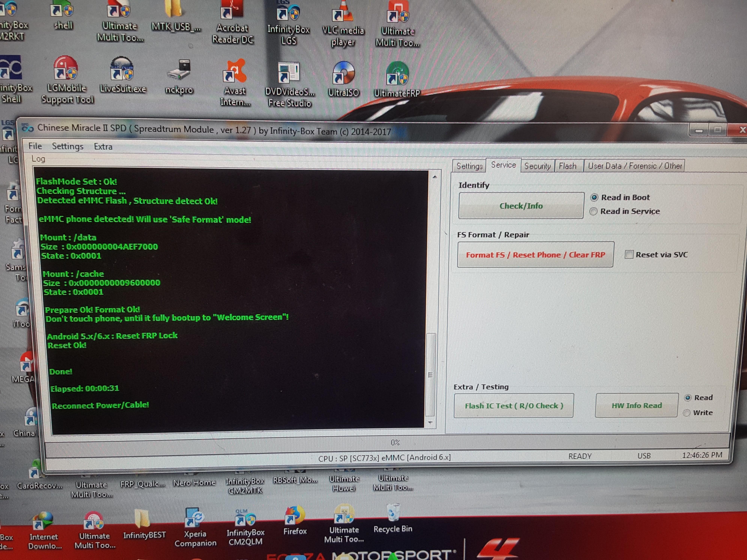Open UltraISO desktop shortcut
Image resolution: width=747 pixels, height=560 pixels.
point(343,79)
